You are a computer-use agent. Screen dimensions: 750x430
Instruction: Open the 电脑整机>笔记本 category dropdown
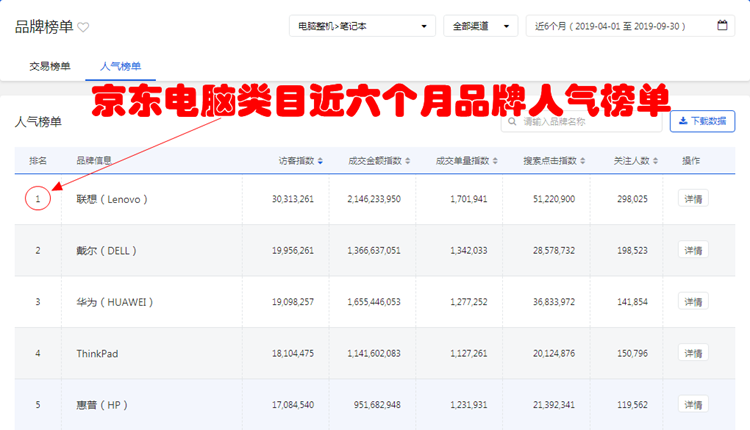[x=362, y=26]
